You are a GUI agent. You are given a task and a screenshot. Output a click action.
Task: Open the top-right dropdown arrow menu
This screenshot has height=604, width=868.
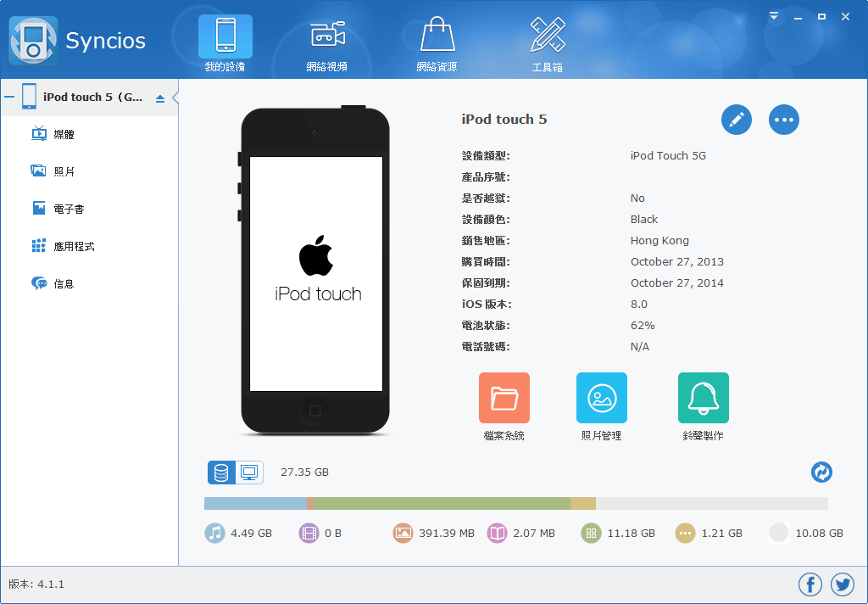pyautogui.click(x=773, y=15)
